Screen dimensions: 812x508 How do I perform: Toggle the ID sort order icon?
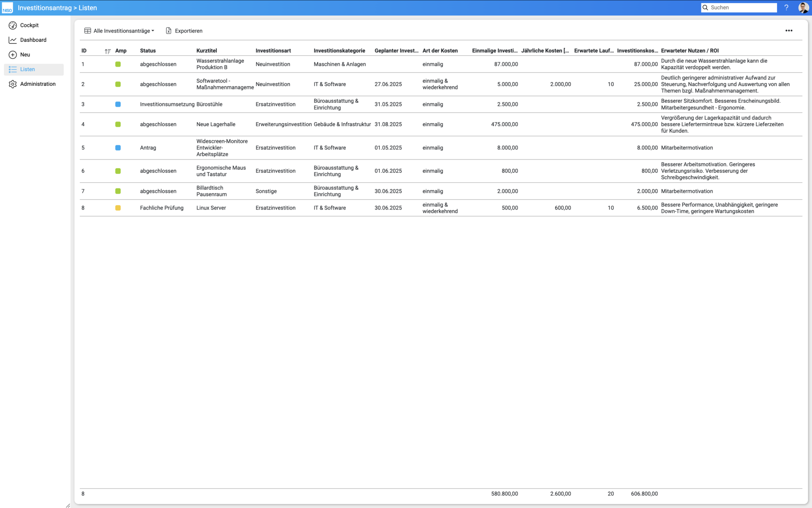[107, 51]
